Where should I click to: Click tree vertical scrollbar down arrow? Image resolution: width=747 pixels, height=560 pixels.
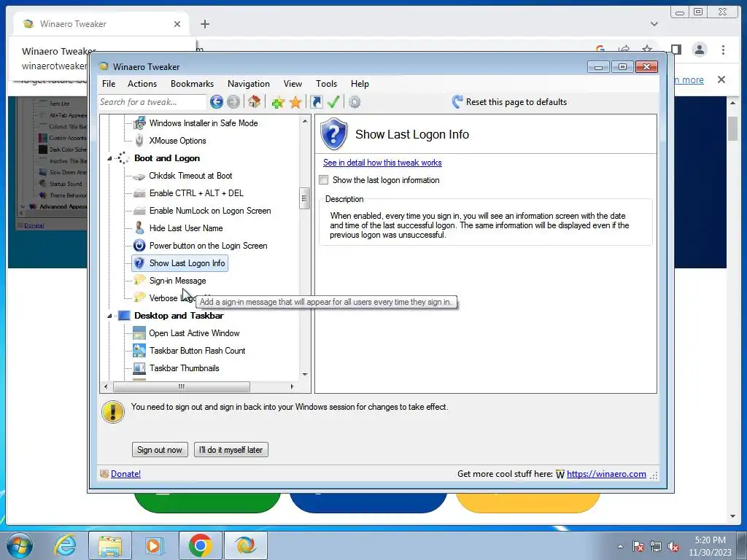[305, 375]
